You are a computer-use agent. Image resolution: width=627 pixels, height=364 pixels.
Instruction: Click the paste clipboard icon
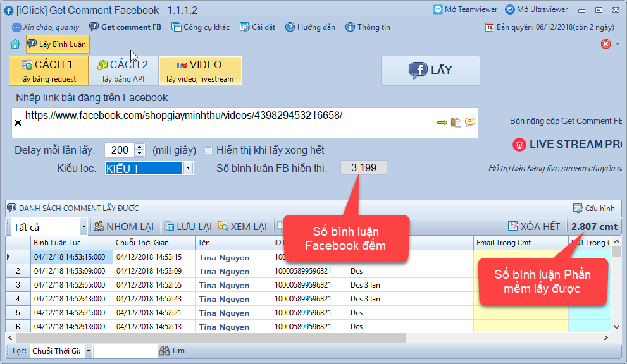pos(456,122)
